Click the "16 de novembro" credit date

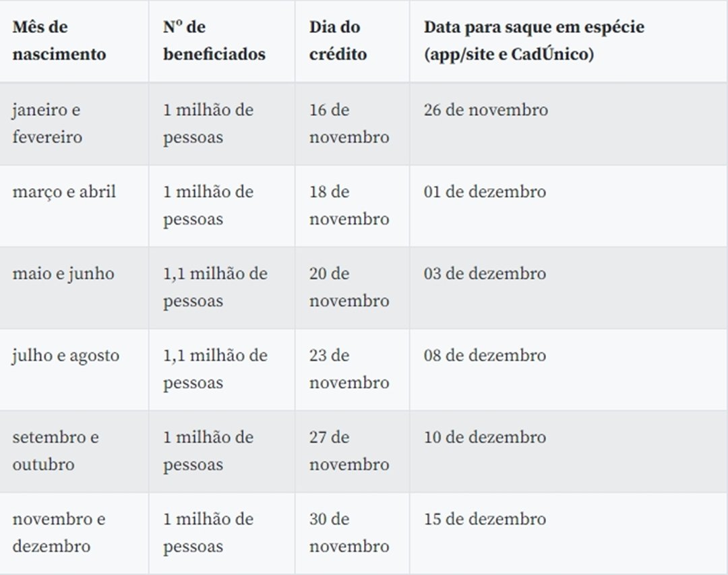coord(349,123)
